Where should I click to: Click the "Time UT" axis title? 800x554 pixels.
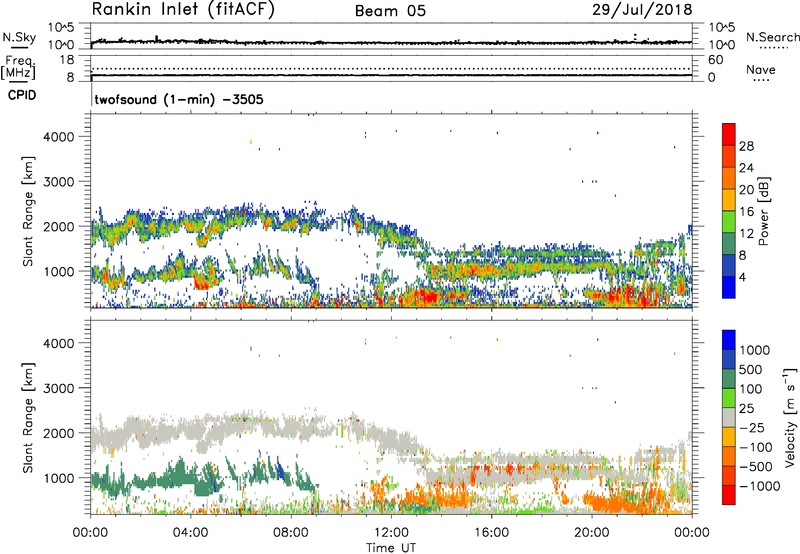391,548
